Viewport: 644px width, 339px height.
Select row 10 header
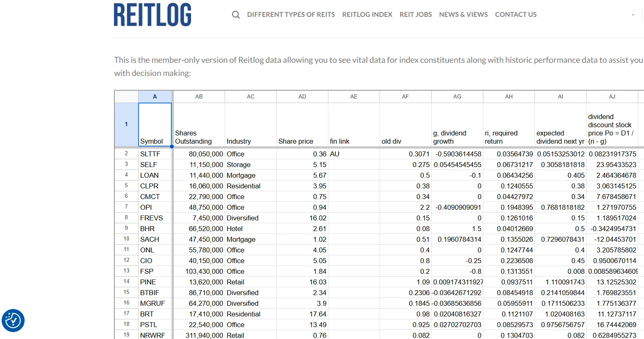pos(126,239)
